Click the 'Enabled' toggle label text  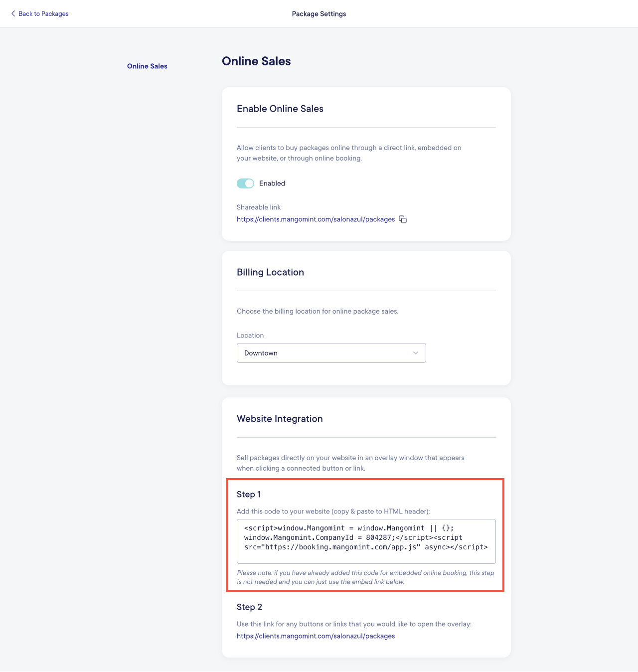(x=272, y=183)
